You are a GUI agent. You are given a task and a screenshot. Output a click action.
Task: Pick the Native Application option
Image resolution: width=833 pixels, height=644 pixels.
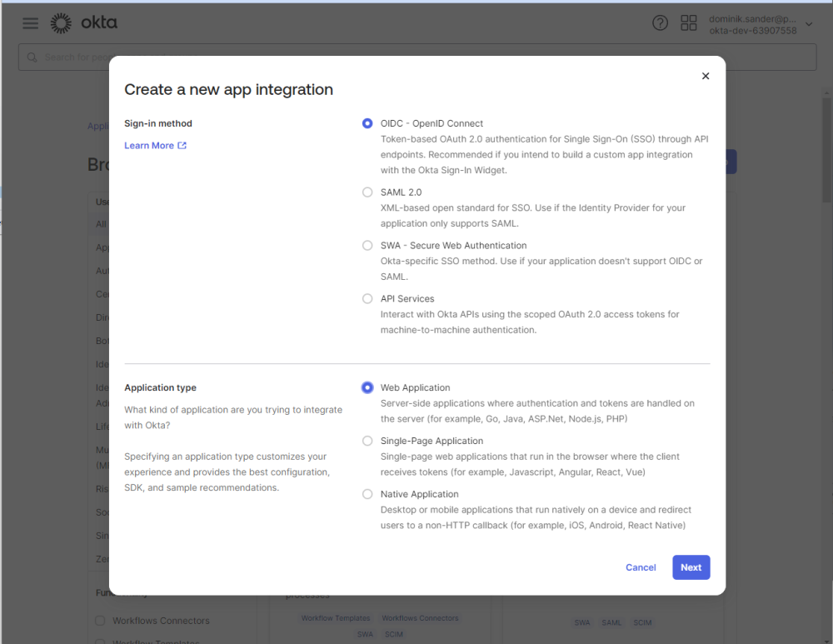click(x=367, y=494)
